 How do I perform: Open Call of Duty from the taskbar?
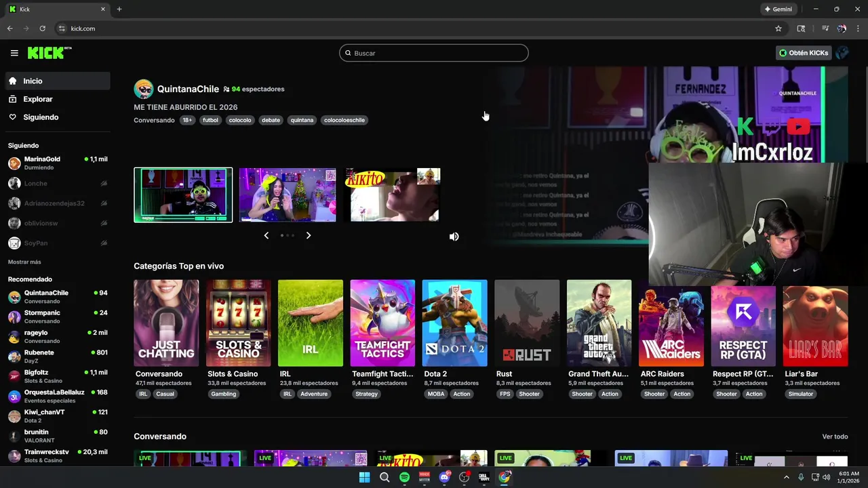pos(484,477)
